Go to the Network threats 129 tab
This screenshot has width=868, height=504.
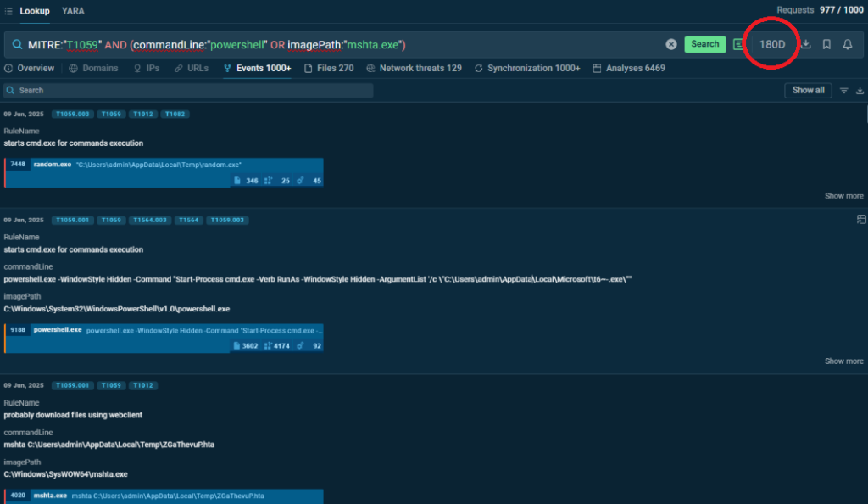[x=414, y=68]
